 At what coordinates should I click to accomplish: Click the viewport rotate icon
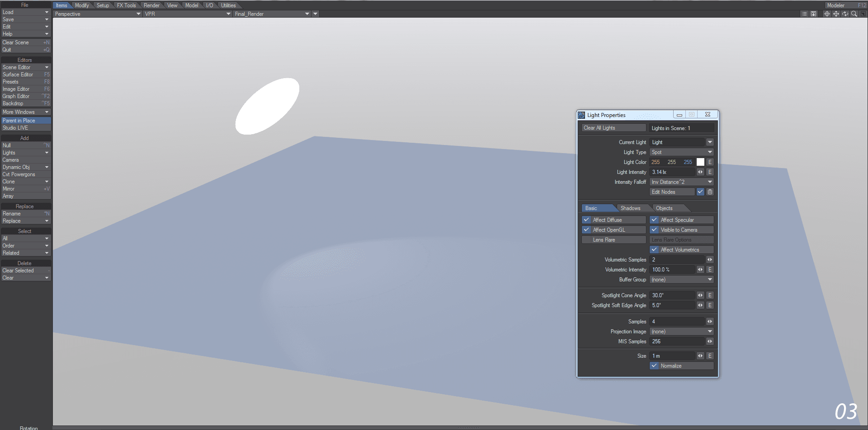click(845, 14)
